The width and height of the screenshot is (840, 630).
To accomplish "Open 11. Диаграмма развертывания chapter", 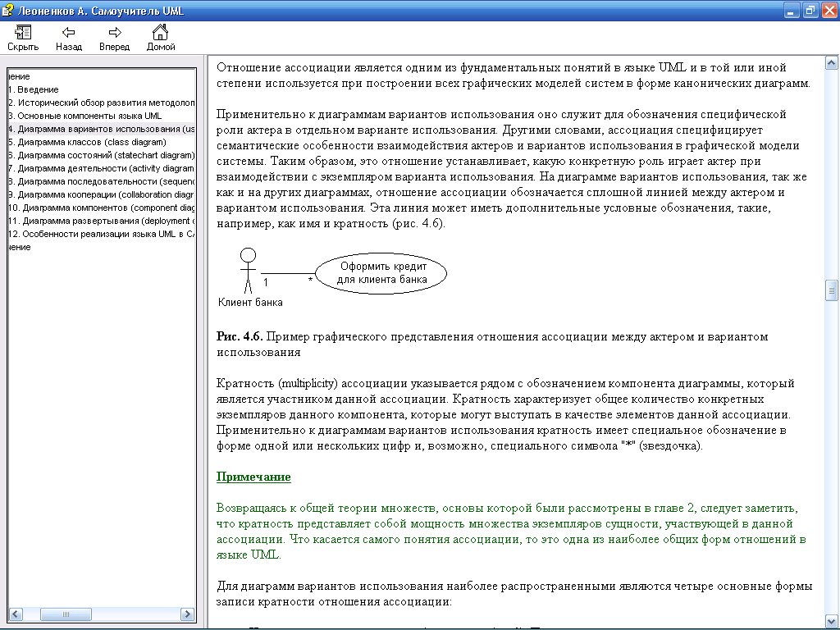I will point(102,221).
